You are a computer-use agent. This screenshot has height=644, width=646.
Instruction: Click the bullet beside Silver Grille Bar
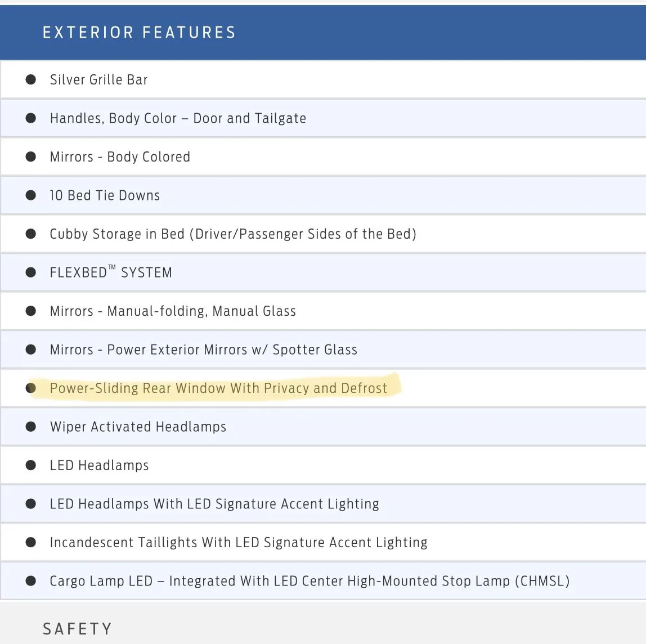[x=30, y=79]
